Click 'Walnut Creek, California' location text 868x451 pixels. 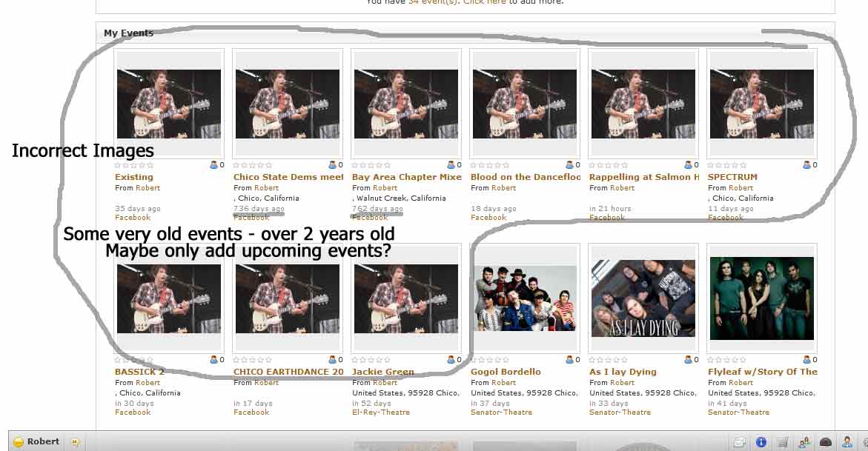401,198
